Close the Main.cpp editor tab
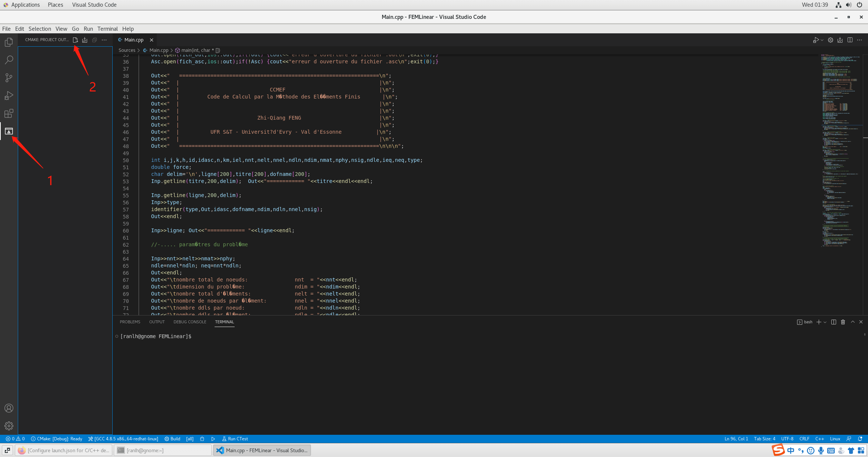The image size is (868, 457). [x=152, y=40]
